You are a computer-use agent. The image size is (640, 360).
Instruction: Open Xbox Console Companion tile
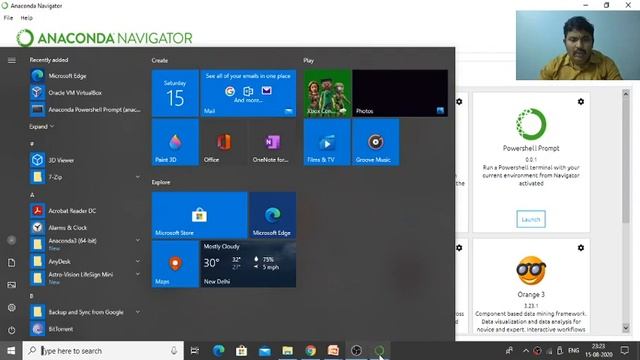pyautogui.click(x=327, y=93)
